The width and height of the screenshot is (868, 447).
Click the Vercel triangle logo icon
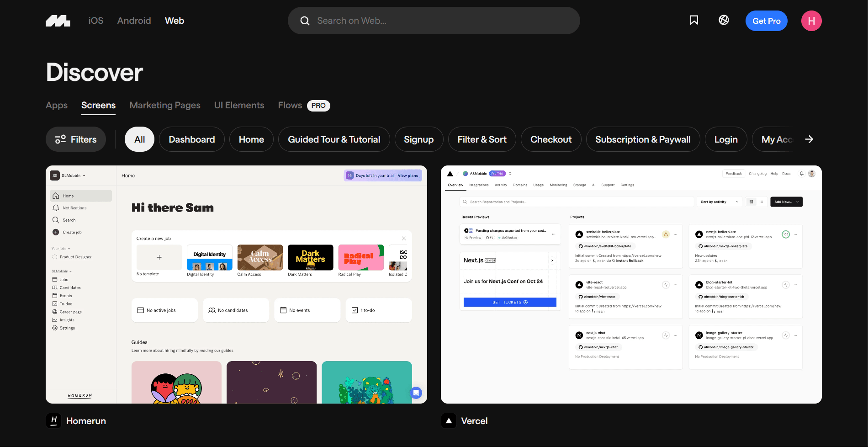449,420
